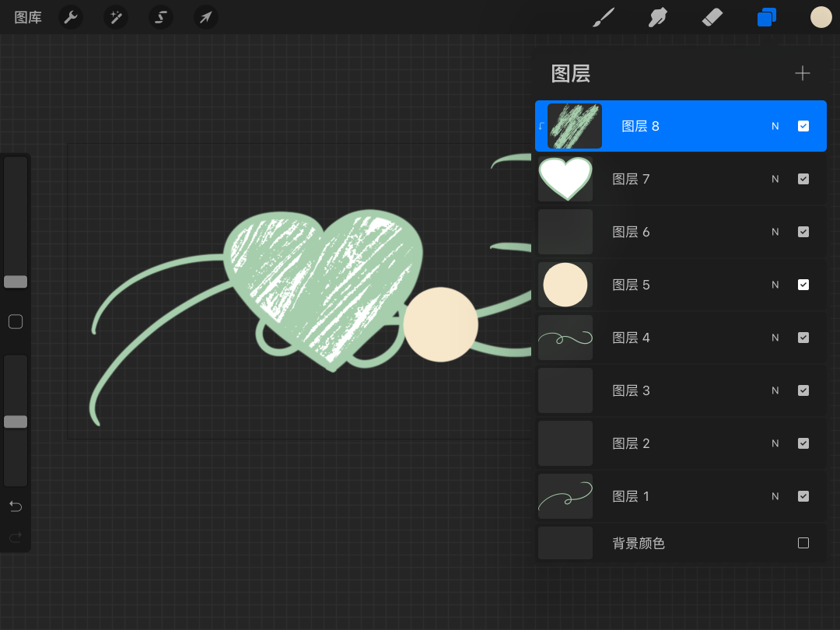Select the Eraser tool

click(x=712, y=17)
